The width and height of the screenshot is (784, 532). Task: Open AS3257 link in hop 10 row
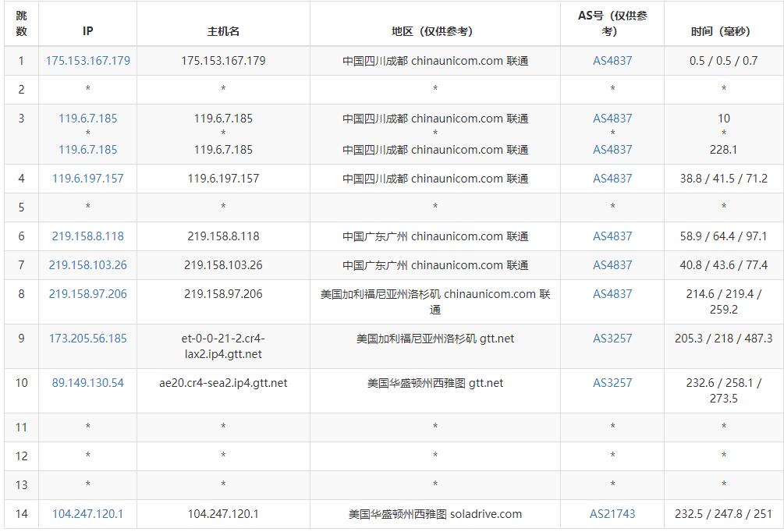[612, 383]
